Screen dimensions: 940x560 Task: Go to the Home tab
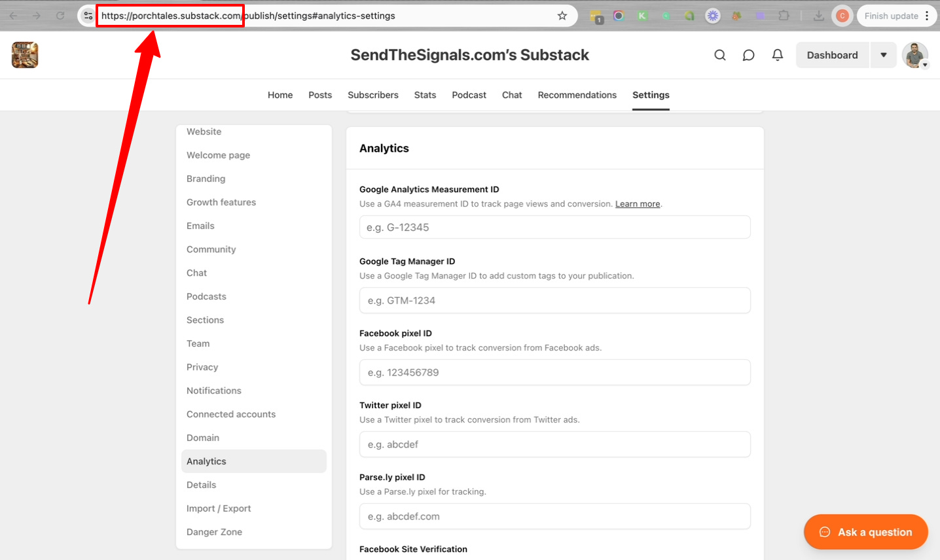pos(280,95)
